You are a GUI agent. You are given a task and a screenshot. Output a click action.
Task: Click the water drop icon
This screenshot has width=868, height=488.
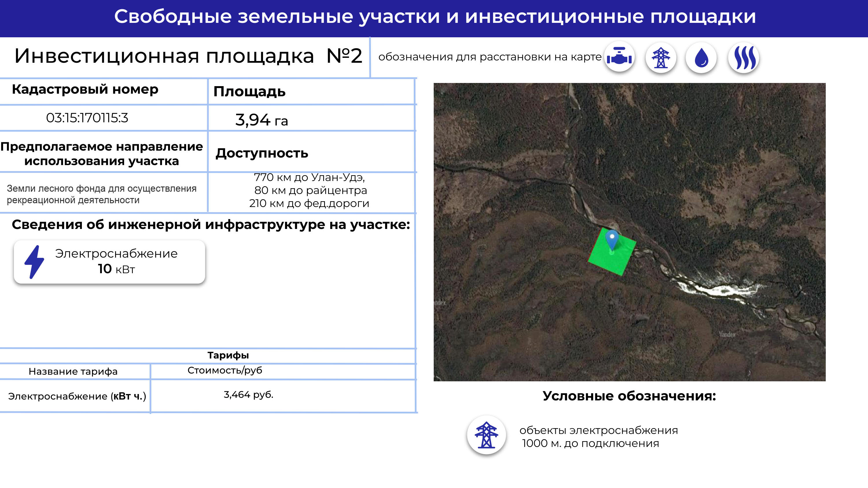pyautogui.click(x=702, y=58)
